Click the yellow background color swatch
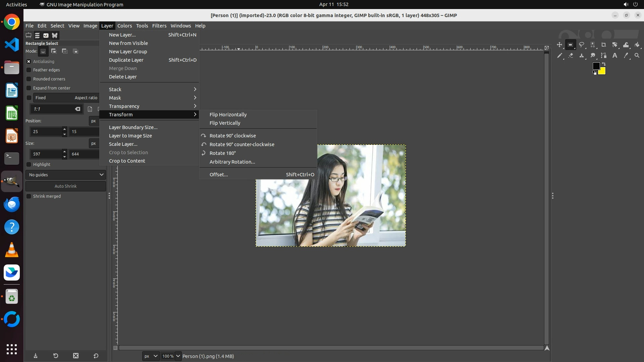This screenshot has height=362, width=644. pyautogui.click(x=603, y=72)
